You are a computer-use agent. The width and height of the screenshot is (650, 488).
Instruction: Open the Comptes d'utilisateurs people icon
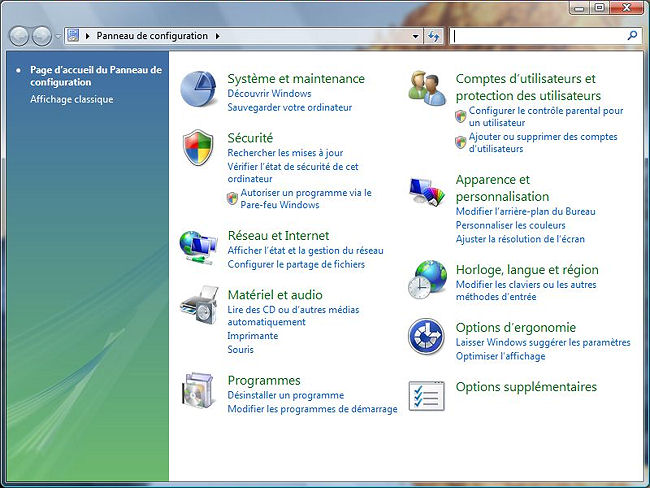(x=427, y=89)
